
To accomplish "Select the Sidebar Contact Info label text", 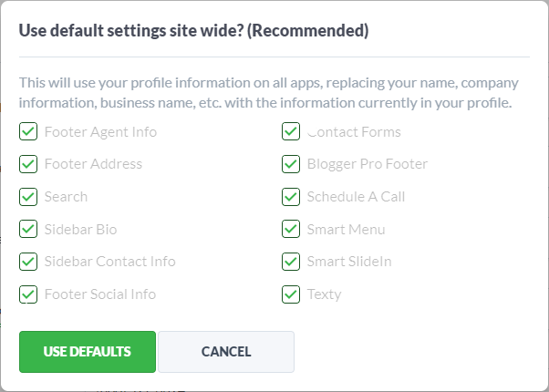I will (110, 262).
